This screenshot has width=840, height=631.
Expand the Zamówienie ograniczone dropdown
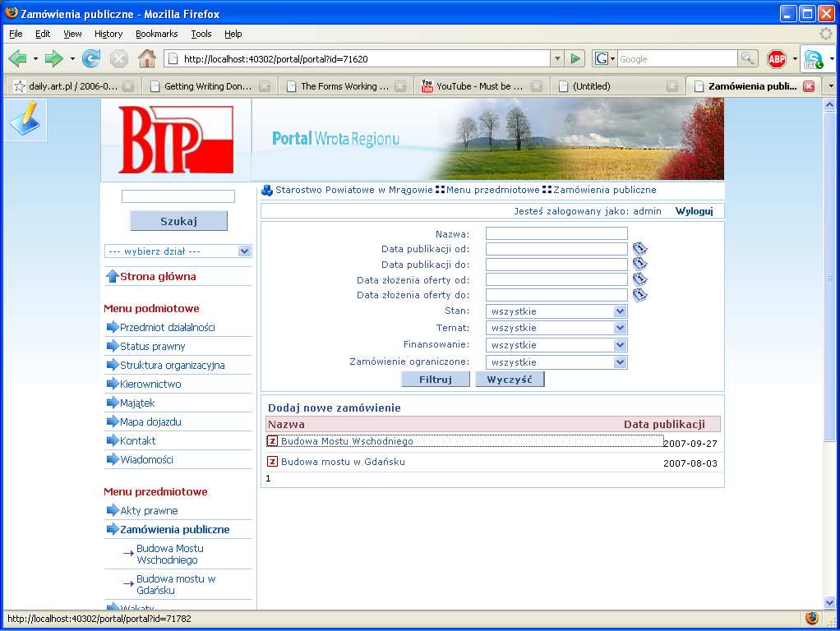point(556,362)
